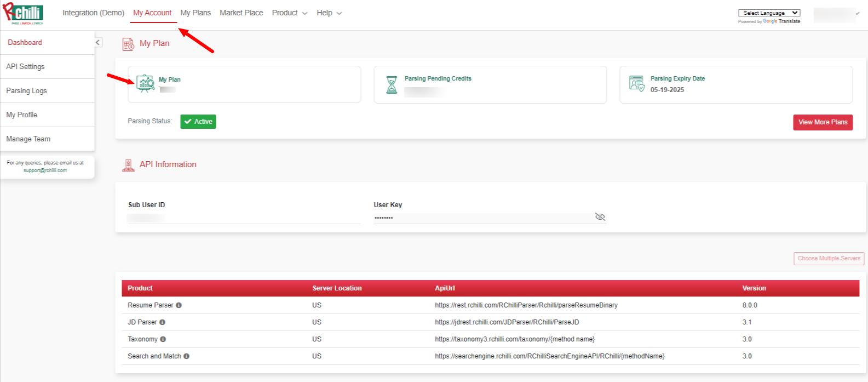Open the user account dropdown

pyautogui.click(x=837, y=15)
